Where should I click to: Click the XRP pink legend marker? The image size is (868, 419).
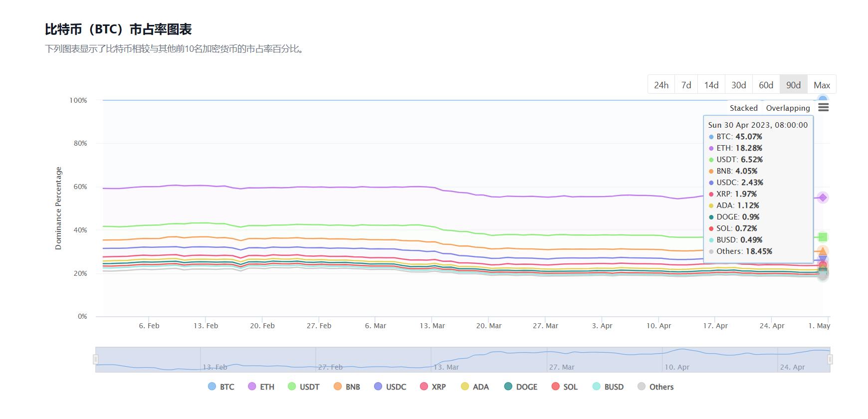click(x=424, y=387)
